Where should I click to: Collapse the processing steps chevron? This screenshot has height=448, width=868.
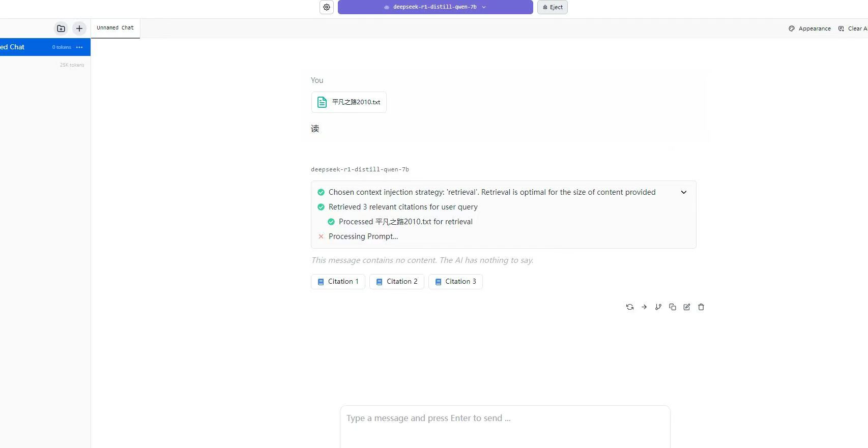coord(684,192)
